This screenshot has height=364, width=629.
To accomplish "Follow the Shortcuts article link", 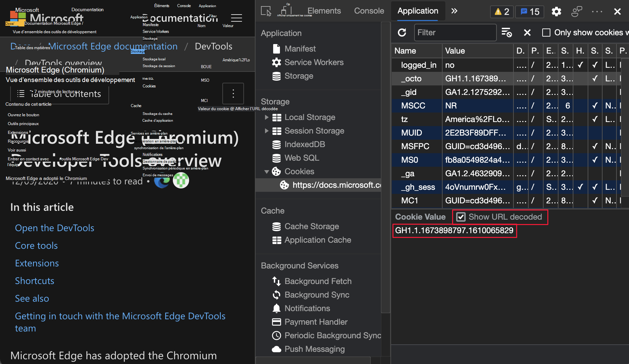I will [35, 281].
